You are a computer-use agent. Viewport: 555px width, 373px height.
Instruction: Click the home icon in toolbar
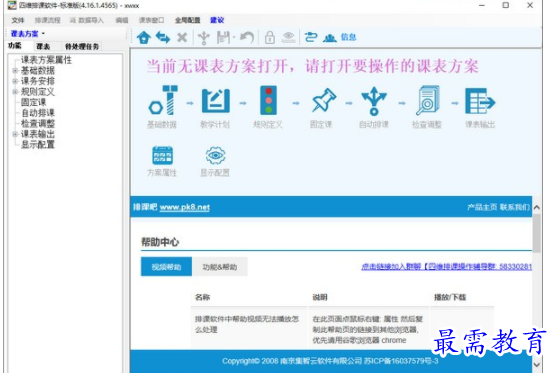point(144,37)
